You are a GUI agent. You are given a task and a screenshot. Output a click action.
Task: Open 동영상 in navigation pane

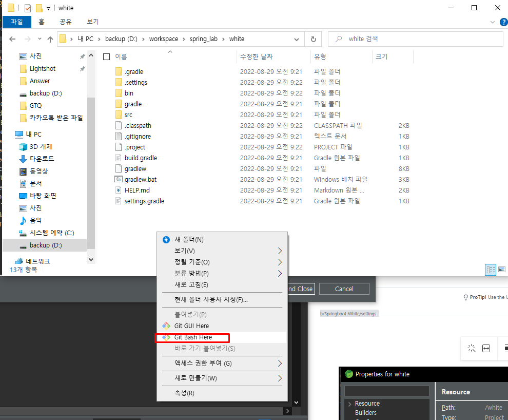(x=38, y=171)
